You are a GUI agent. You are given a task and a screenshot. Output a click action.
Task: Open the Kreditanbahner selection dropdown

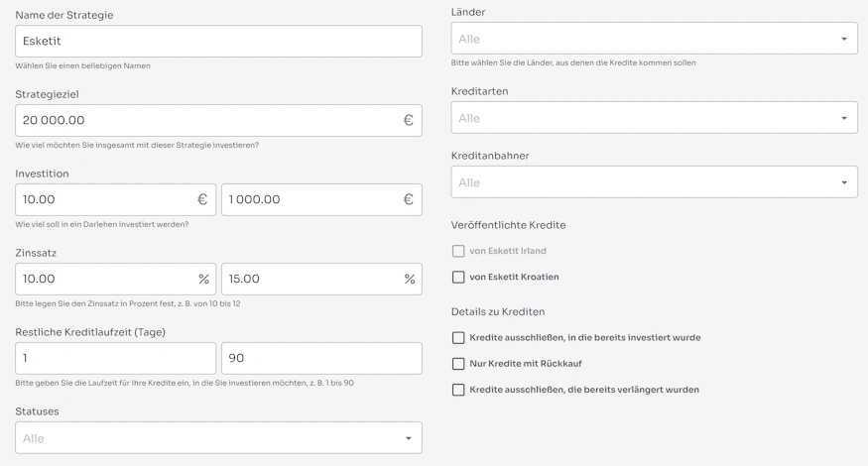tap(654, 182)
